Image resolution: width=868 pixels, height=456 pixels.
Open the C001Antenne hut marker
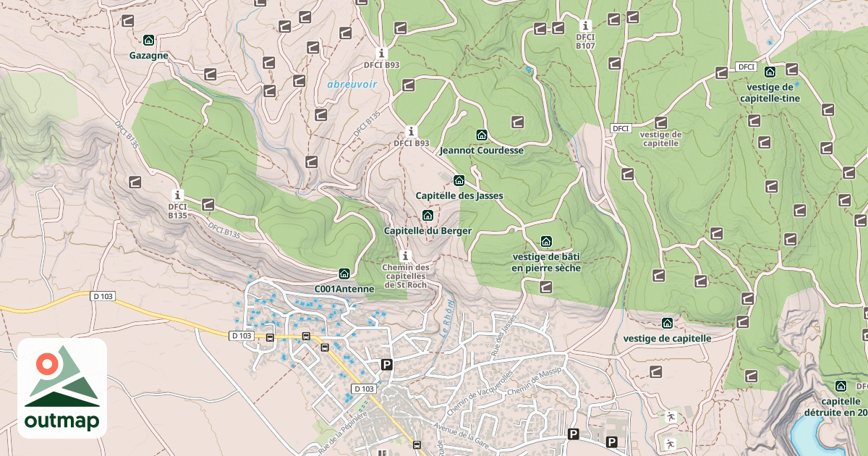click(344, 274)
